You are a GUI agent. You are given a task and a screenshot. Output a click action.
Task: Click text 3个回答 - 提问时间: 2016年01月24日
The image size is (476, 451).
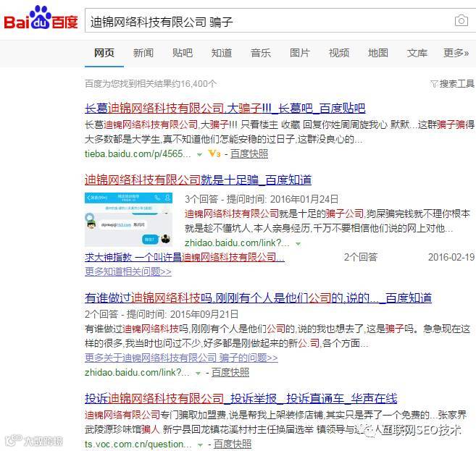tap(262, 199)
